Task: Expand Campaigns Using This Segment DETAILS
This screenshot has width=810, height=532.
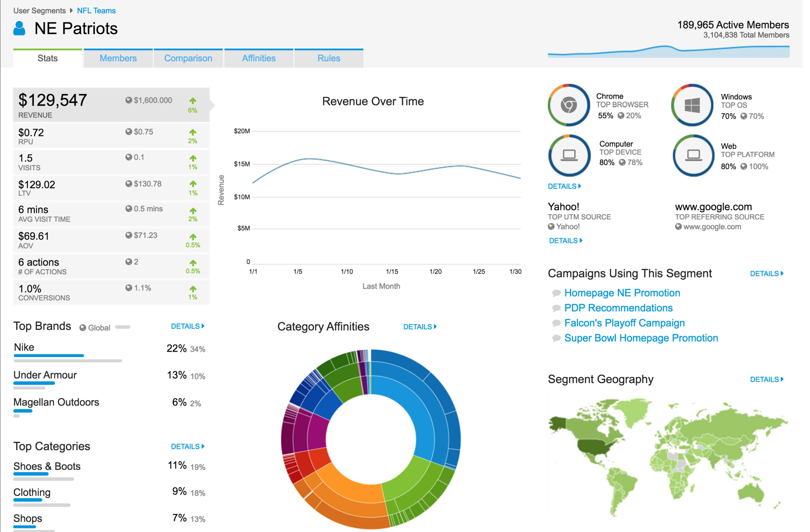Action: (766, 274)
